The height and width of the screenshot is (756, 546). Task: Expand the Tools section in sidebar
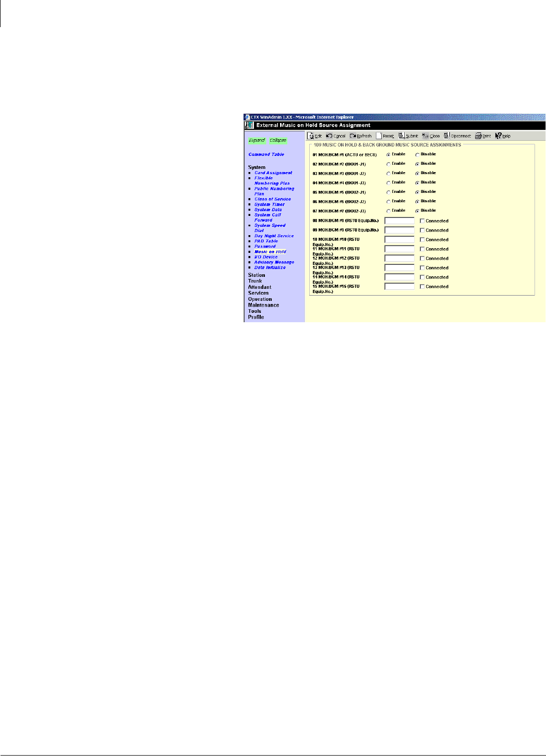[254, 311]
